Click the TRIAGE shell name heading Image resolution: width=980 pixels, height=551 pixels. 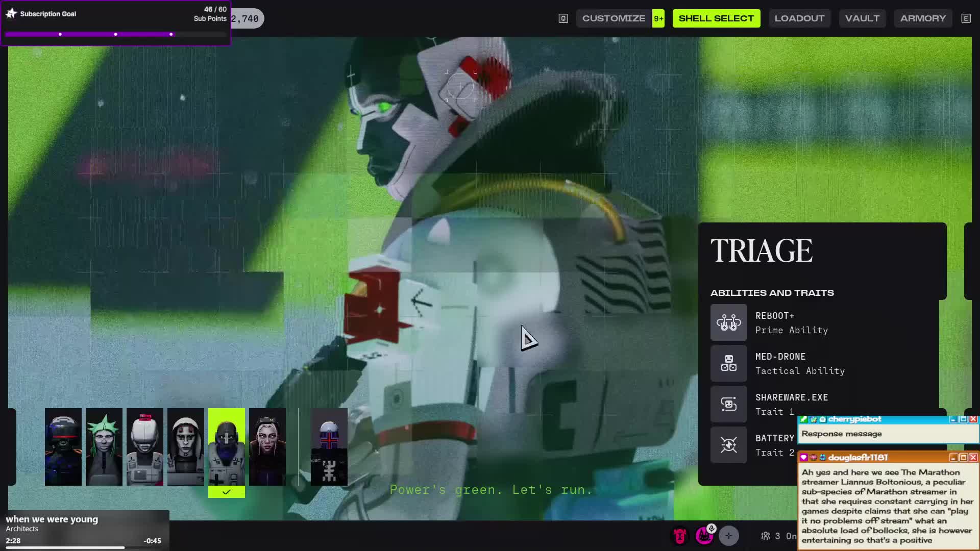(x=762, y=251)
